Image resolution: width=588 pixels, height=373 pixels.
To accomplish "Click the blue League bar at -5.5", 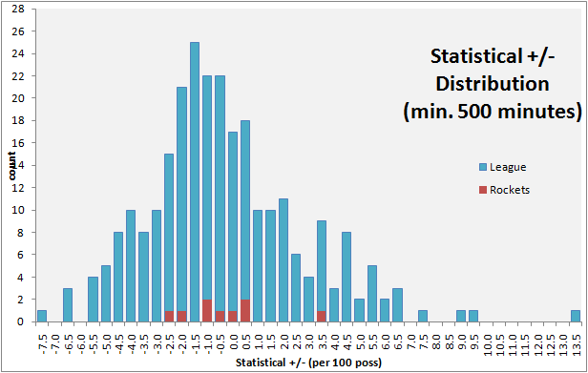I will (93, 300).
